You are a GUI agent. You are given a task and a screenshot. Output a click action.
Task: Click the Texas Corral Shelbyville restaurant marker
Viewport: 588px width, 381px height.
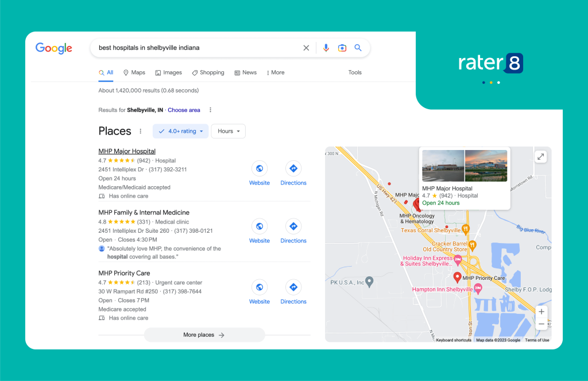coord(465,229)
